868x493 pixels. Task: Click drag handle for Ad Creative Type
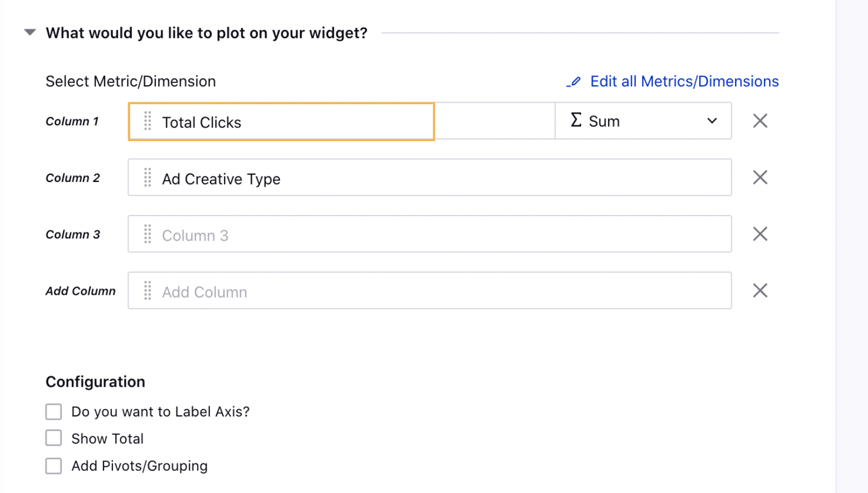148,178
